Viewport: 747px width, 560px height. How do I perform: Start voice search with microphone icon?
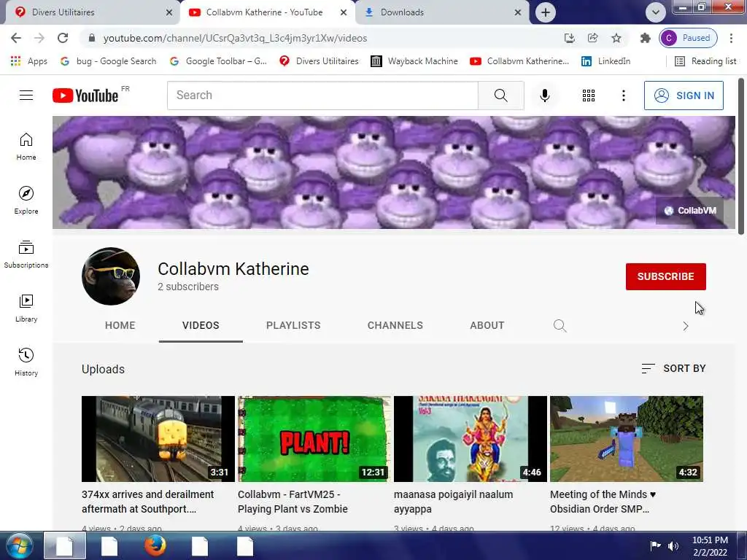(544, 96)
